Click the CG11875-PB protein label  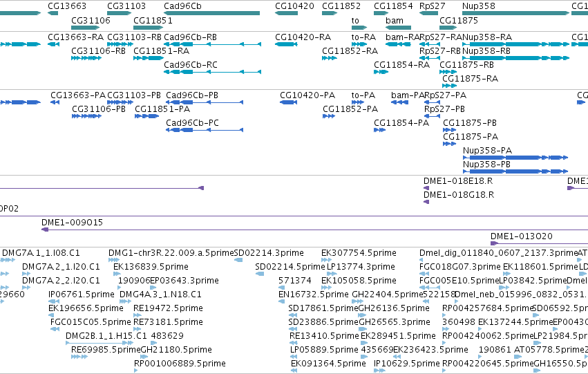pyautogui.click(x=470, y=123)
